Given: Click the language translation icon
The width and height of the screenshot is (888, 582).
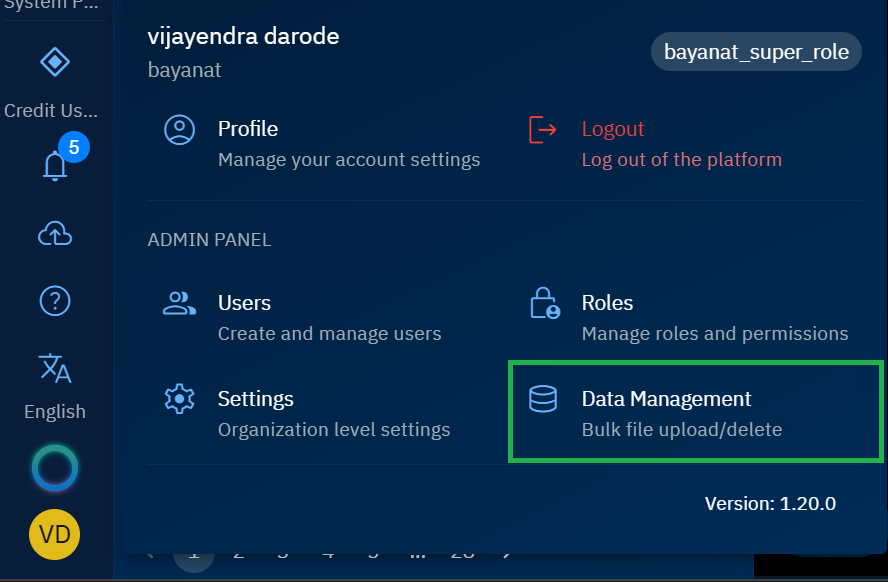Looking at the screenshot, I should coord(54,368).
